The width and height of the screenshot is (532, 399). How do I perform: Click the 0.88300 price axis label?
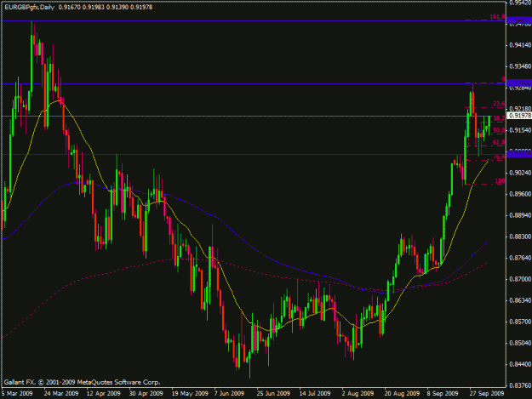click(x=520, y=237)
